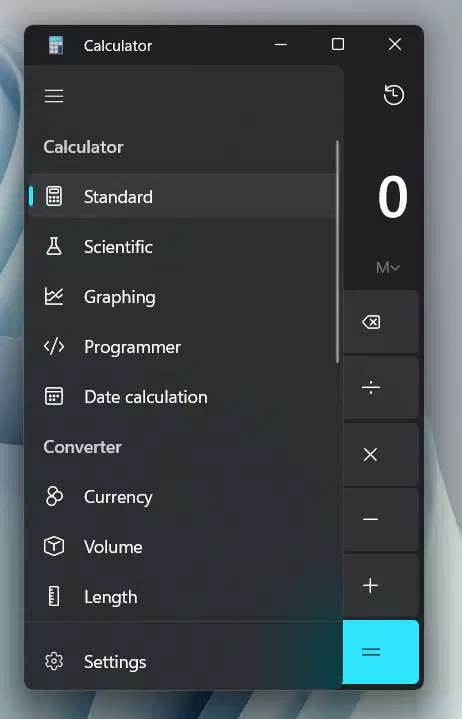This screenshot has width=462, height=719.
Task: Open Date calculation mode
Action: pos(183,397)
